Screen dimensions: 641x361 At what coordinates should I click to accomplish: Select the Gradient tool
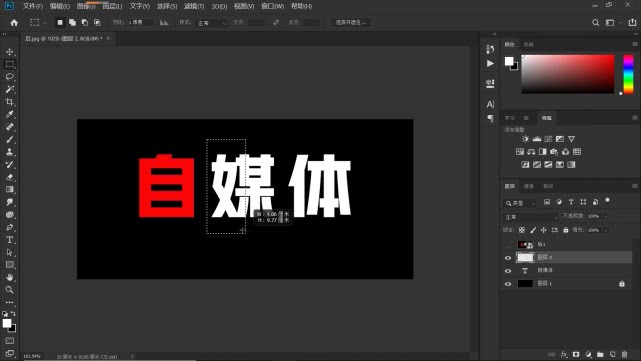pos(10,189)
